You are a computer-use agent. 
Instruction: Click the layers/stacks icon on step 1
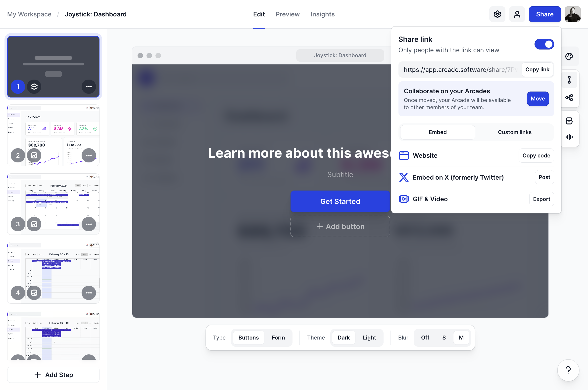tap(34, 86)
